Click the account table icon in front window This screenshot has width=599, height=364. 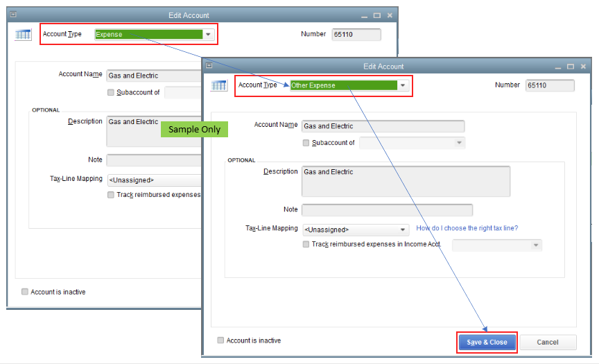219,85
